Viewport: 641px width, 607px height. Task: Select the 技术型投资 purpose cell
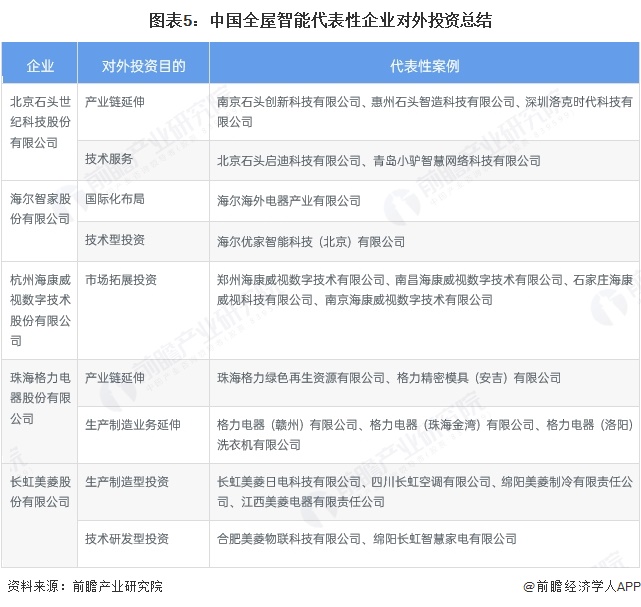(115, 240)
